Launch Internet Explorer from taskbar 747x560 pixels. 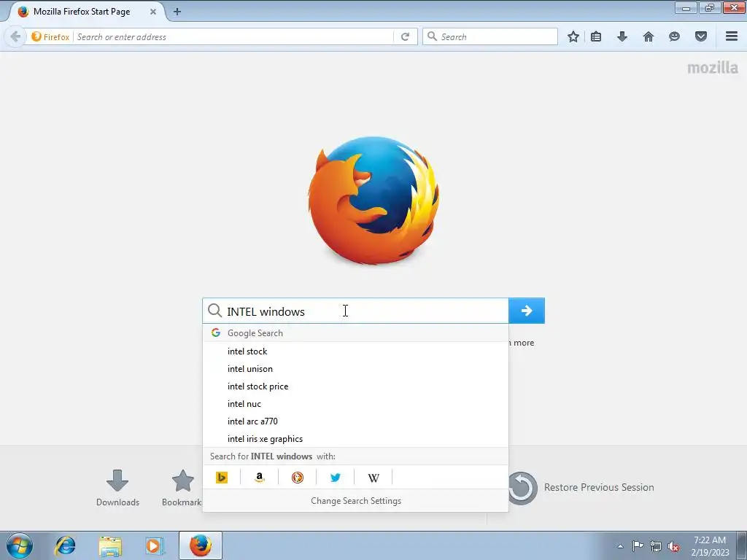(65, 545)
